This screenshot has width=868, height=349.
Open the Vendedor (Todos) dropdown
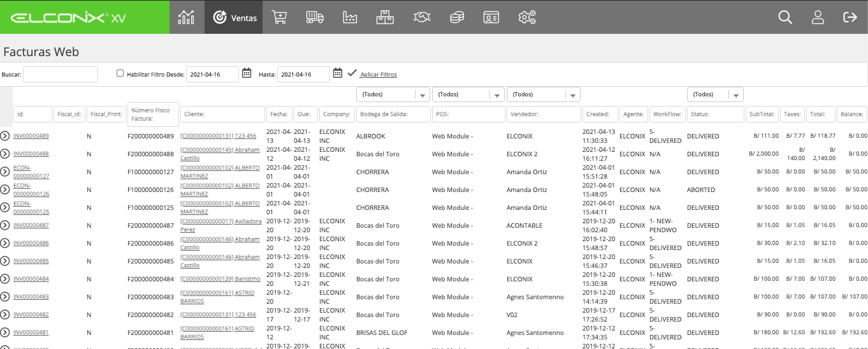pyautogui.click(x=543, y=94)
